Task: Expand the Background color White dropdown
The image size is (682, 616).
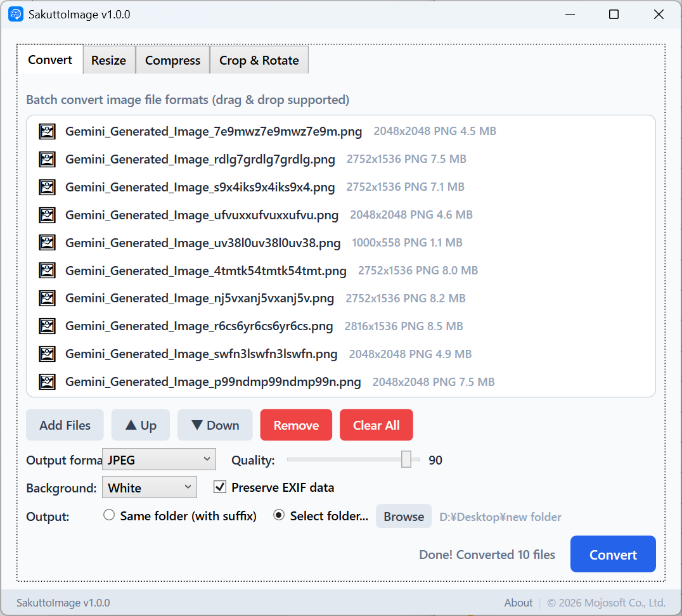Action: pos(149,487)
